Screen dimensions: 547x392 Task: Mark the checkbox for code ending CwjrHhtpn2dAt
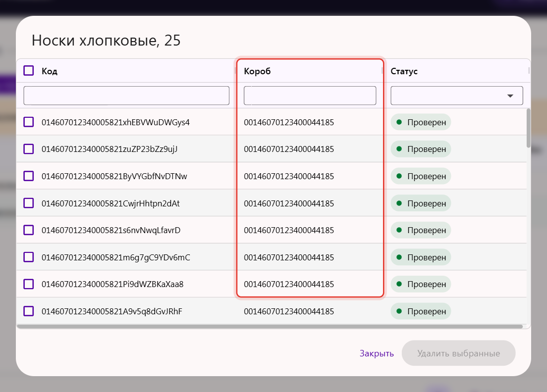pyautogui.click(x=29, y=203)
